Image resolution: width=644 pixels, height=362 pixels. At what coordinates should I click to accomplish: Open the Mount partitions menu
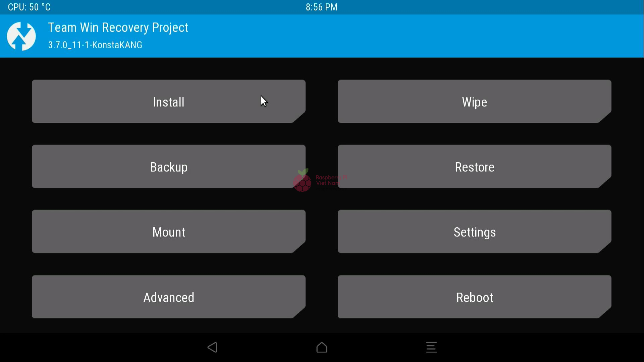tap(169, 232)
